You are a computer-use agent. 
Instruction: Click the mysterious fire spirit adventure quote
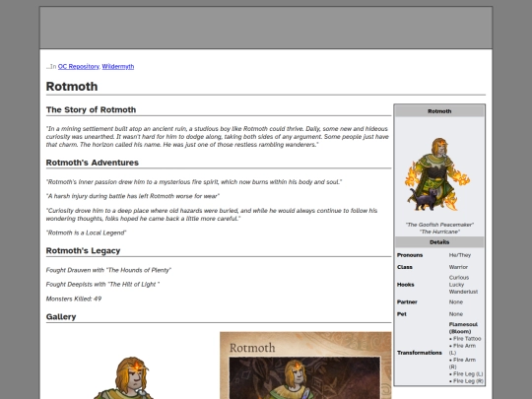[194, 182]
